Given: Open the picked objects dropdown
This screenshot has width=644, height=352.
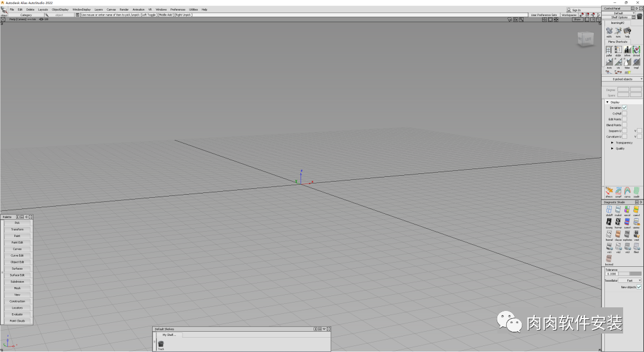Looking at the screenshot, I should [622, 79].
